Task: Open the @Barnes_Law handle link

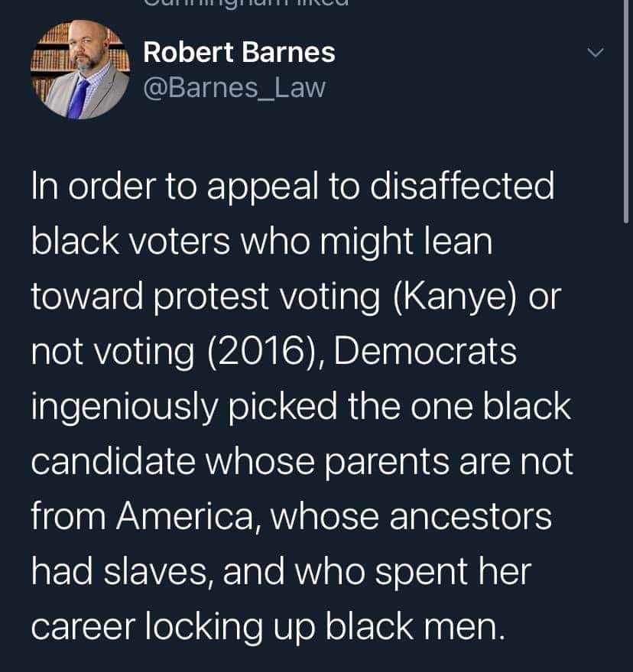Action: coord(235,88)
